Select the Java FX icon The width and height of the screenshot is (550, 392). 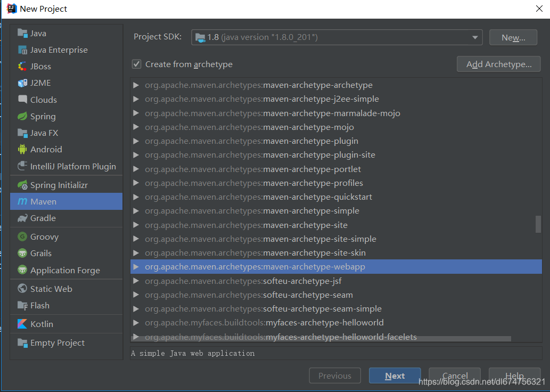point(22,133)
